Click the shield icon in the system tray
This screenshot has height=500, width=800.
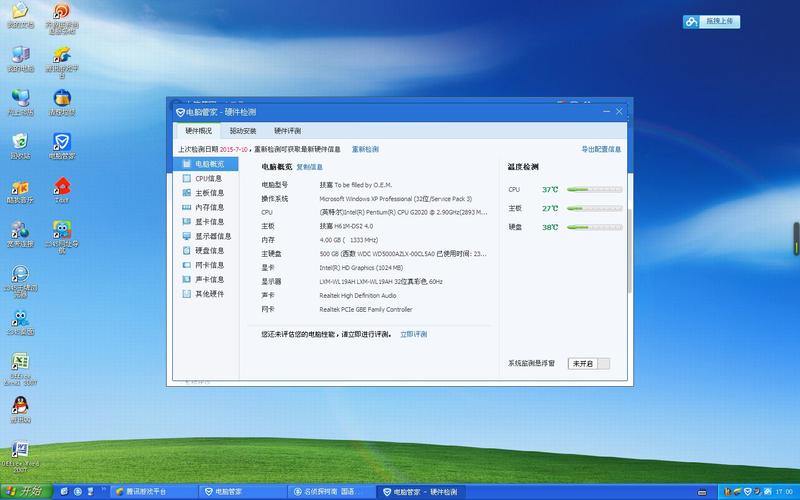point(747,492)
